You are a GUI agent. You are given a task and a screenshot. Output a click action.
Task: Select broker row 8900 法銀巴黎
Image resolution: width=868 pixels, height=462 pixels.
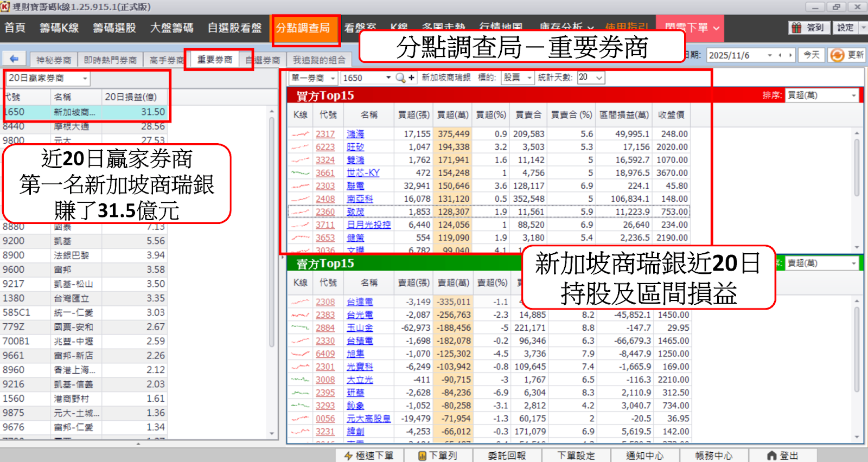coord(84,255)
